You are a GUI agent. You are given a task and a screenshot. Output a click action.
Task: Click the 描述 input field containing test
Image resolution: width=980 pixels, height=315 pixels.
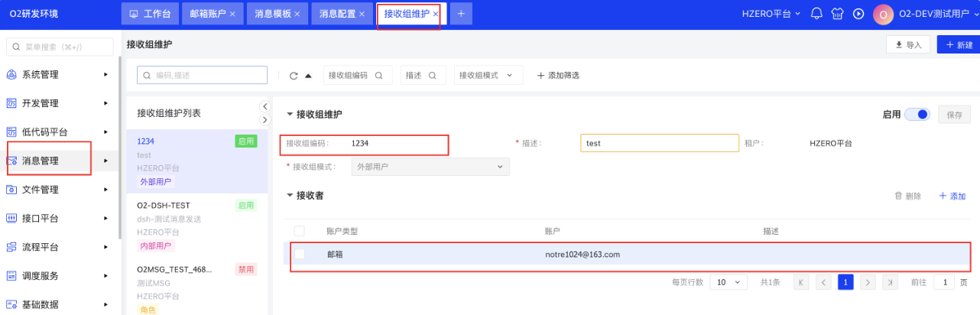(659, 143)
